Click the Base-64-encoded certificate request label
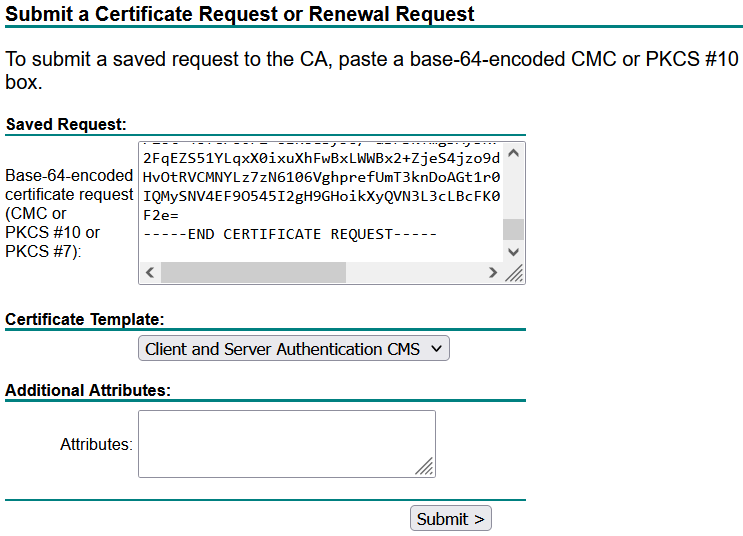Viewport: 743px width, 536px height. pos(69,213)
